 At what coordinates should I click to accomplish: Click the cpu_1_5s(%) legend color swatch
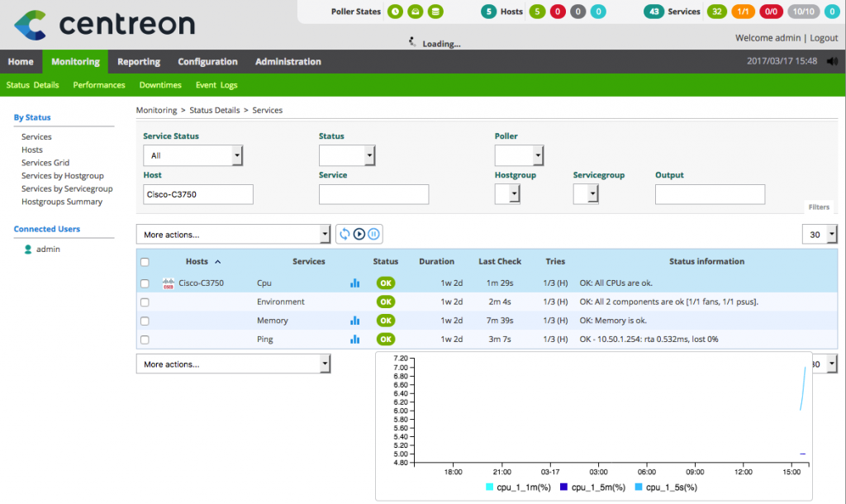639,487
